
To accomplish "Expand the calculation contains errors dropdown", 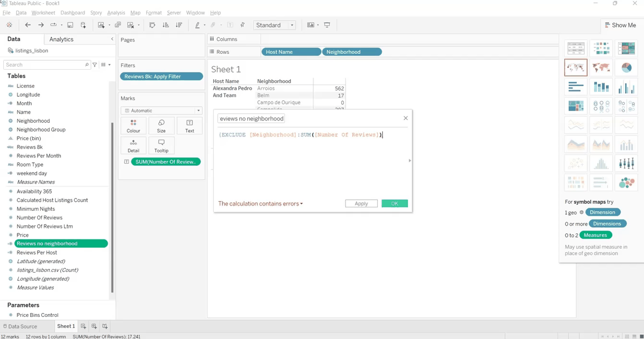I will tap(261, 204).
